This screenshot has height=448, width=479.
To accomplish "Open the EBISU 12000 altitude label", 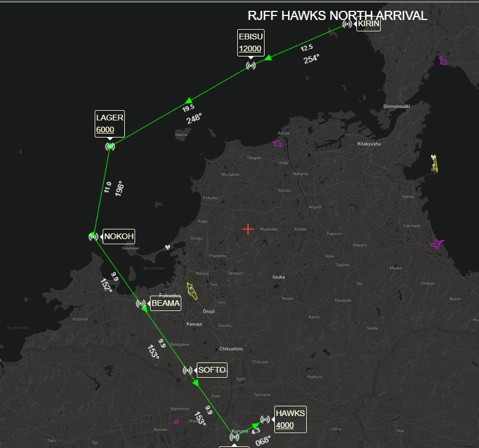I will click(x=251, y=43).
